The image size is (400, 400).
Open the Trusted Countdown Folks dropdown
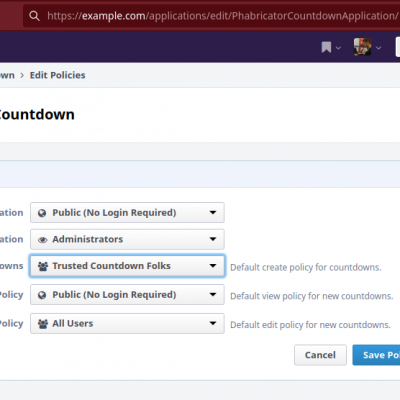(127, 266)
